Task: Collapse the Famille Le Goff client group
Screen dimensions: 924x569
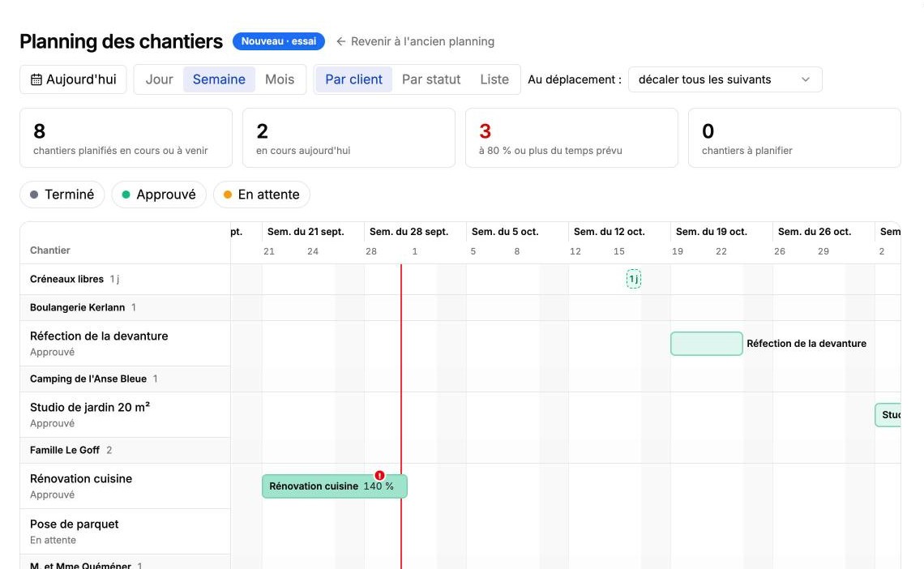Action: pos(125,450)
